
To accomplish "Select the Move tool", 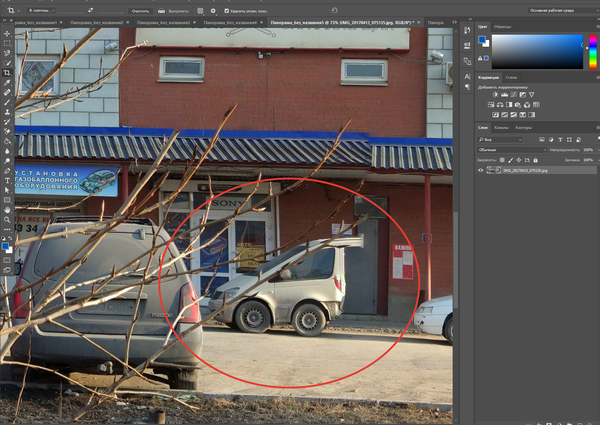I will point(7,33).
